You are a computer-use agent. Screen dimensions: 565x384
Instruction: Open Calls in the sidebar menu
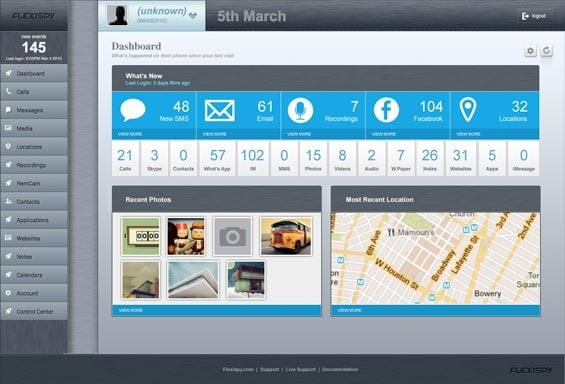tap(34, 92)
